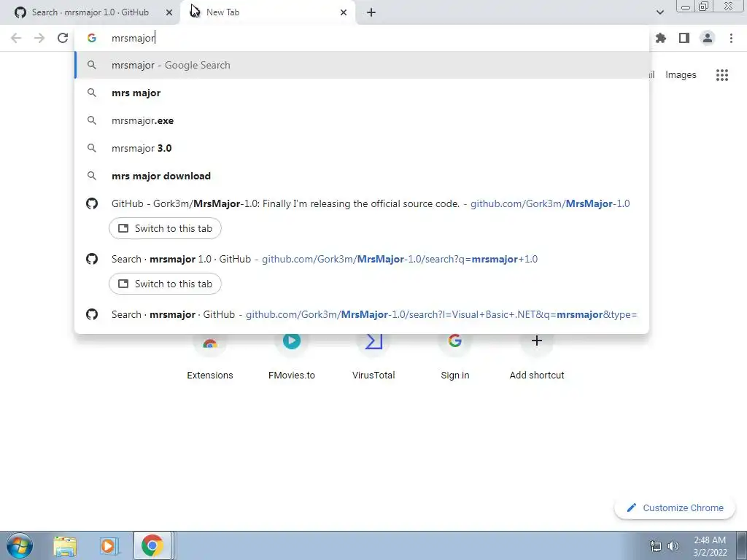
Task: Open the network tray icon
Action: click(x=656, y=546)
